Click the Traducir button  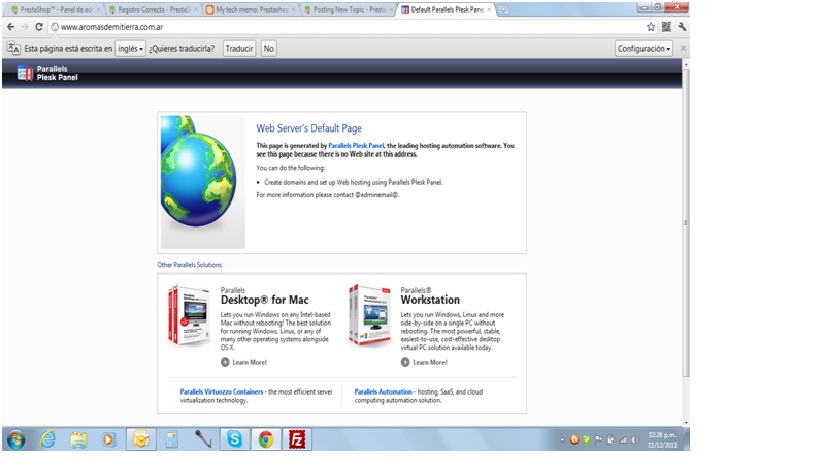pyautogui.click(x=239, y=49)
